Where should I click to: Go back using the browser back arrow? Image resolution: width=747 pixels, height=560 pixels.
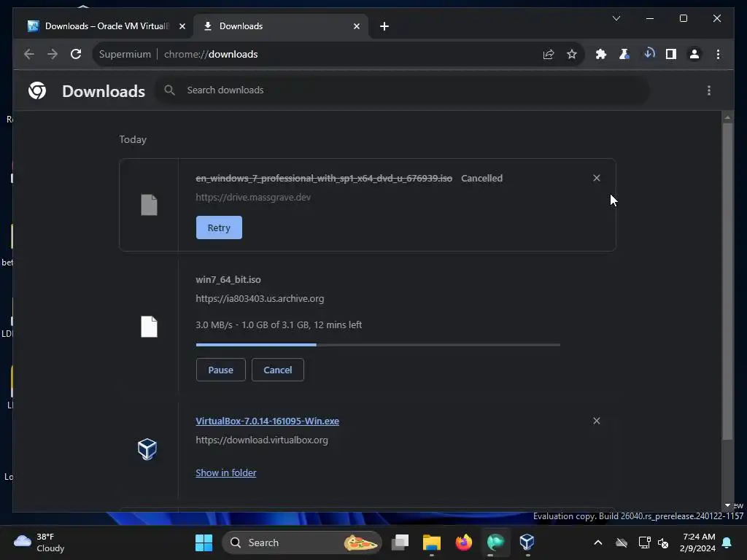click(x=29, y=54)
